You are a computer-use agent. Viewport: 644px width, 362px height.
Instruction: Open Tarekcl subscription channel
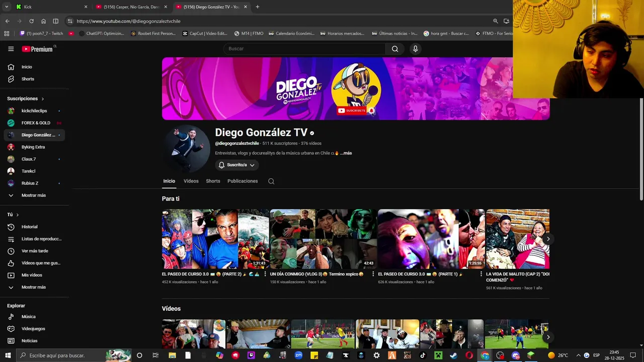click(34, 171)
